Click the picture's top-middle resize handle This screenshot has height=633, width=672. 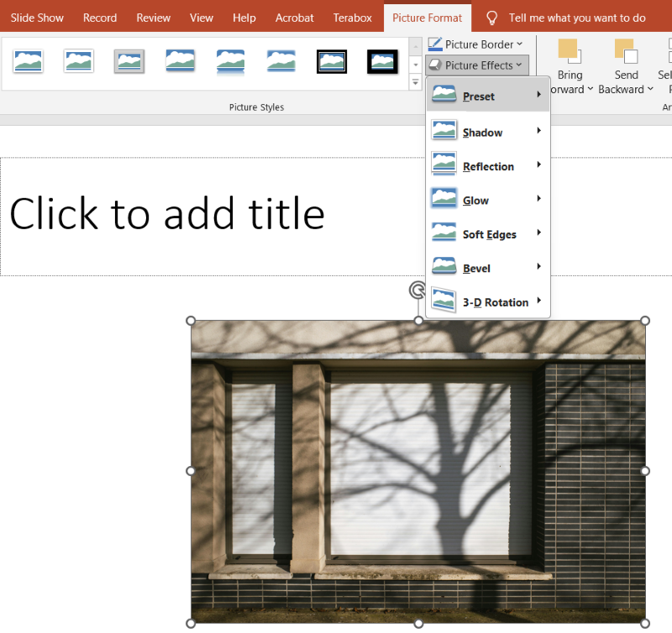coord(418,321)
